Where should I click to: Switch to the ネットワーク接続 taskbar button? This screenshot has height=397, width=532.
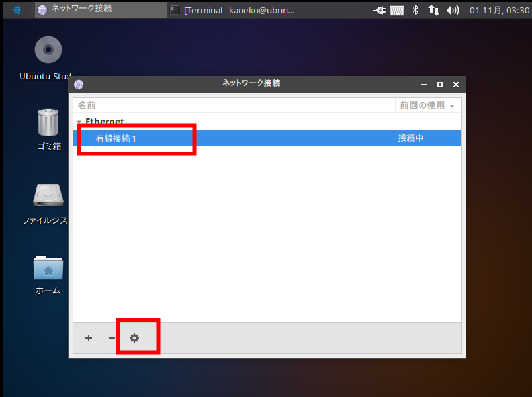pyautogui.click(x=101, y=10)
